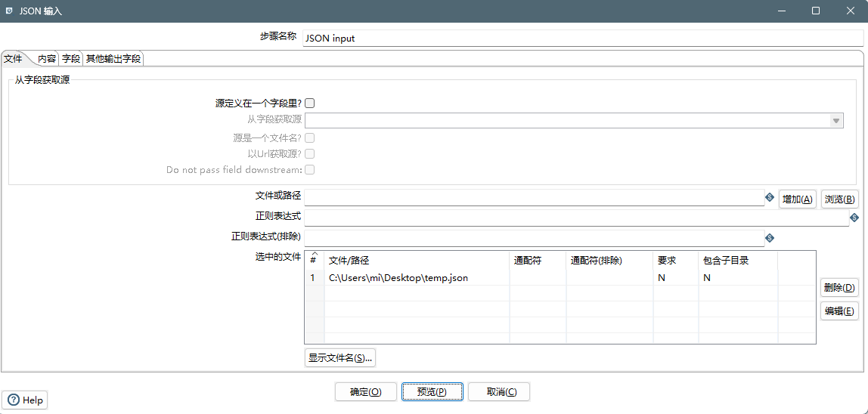Select the C:\Users\mi\Desktop\temp.json table cell
The width and height of the screenshot is (868, 414).
click(x=417, y=278)
